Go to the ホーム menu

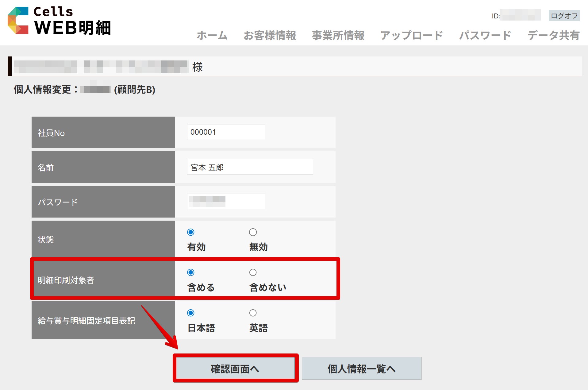tap(212, 36)
